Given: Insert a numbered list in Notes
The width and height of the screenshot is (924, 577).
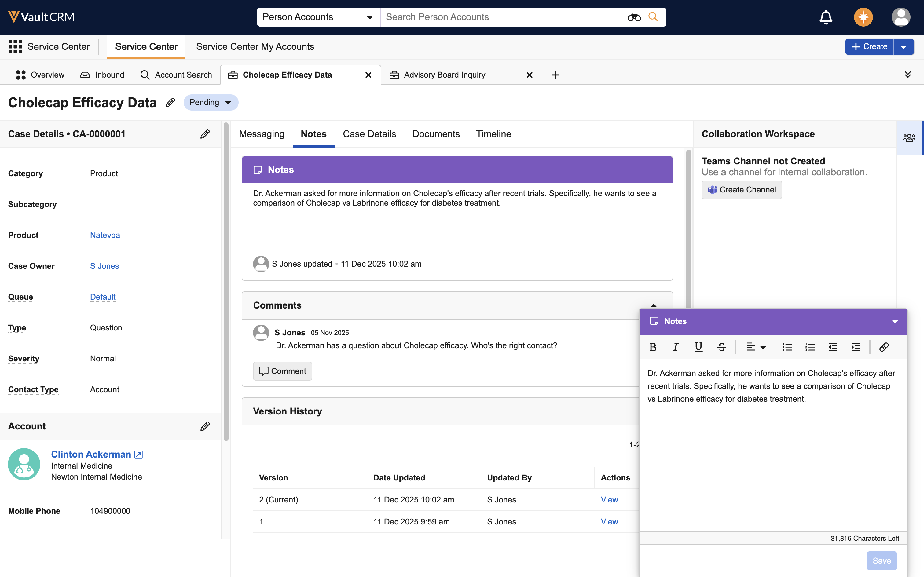Looking at the screenshot, I should pos(810,347).
